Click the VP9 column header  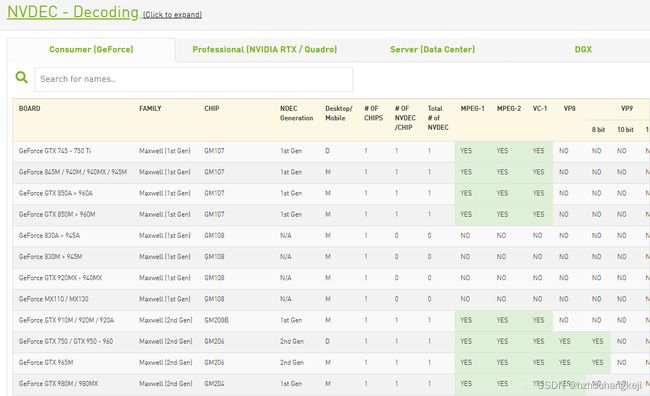click(627, 109)
